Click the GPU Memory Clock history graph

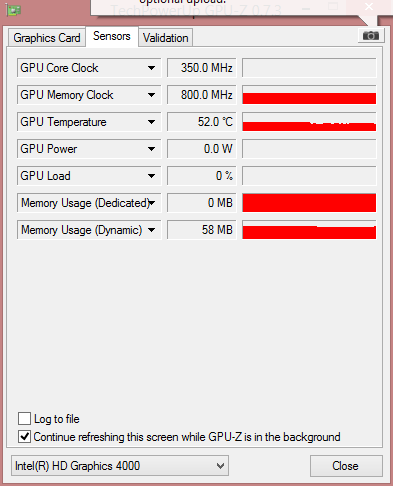(309, 95)
